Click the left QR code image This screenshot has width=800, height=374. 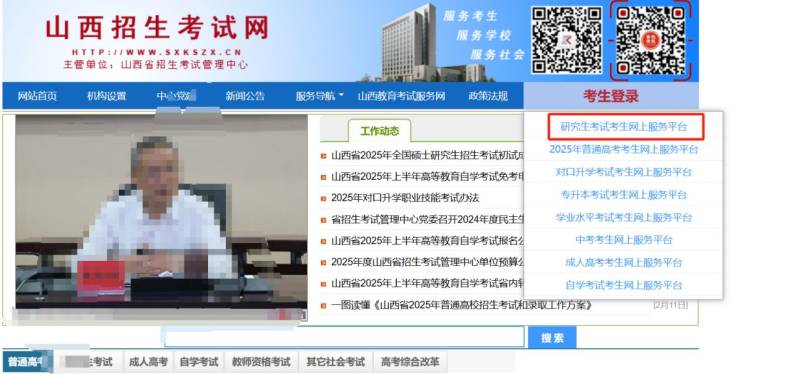click(567, 40)
